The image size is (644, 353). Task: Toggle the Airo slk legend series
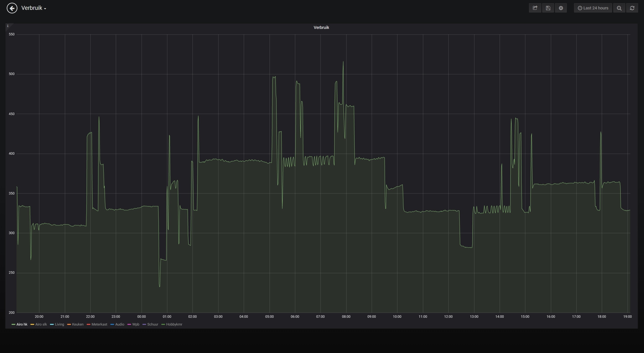pyautogui.click(x=41, y=324)
